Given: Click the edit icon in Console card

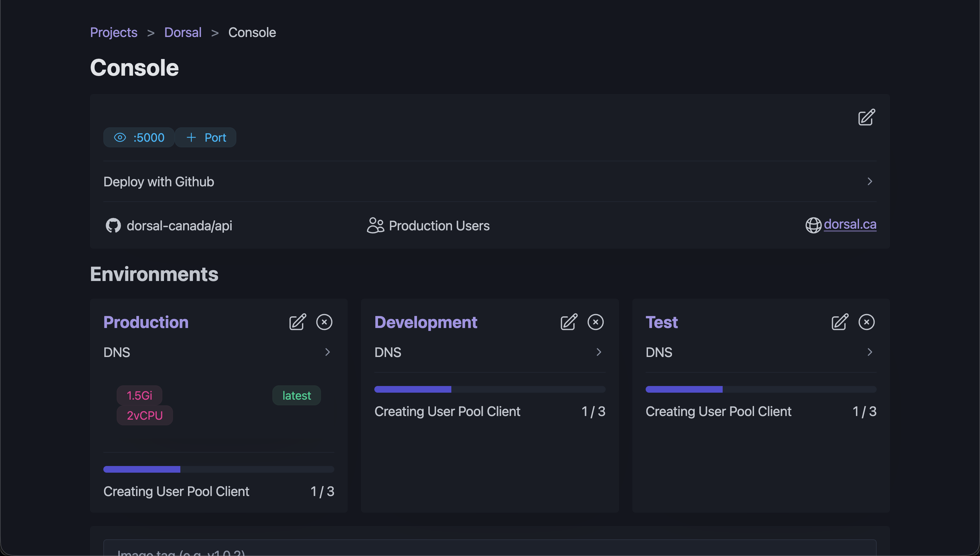Looking at the screenshot, I should coord(867,117).
